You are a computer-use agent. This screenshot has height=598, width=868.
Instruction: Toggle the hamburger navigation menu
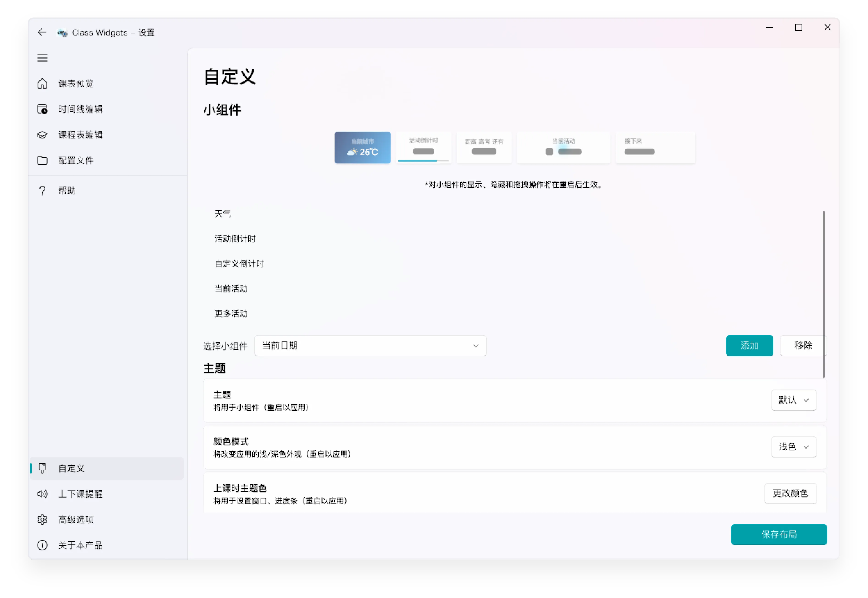42,58
